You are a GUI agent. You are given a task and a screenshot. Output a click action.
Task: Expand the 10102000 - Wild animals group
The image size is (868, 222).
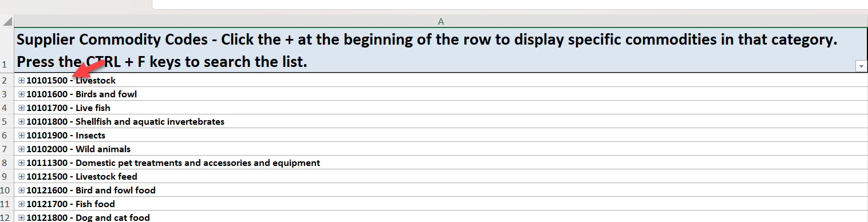click(22, 149)
